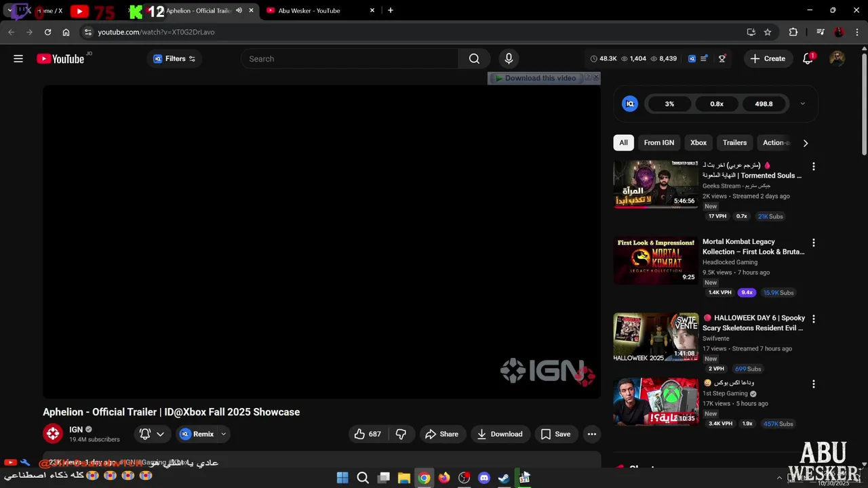
Task: Click the search magnifier button
Action: (474, 59)
